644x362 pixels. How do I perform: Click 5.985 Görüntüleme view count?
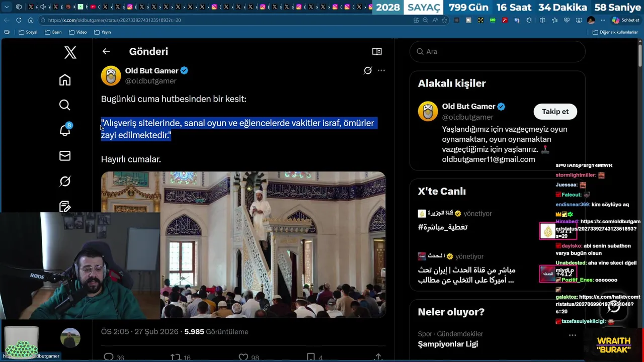tap(216, 332)
